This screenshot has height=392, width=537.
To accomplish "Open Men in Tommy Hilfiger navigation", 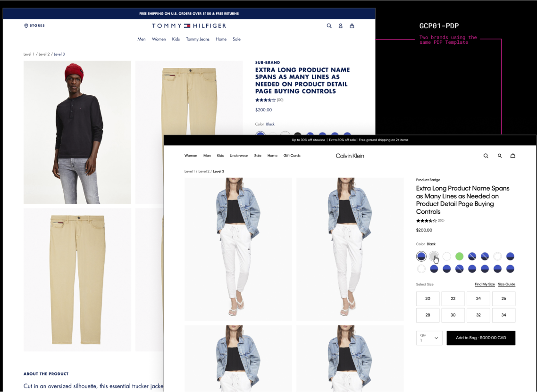I will 142,39.
